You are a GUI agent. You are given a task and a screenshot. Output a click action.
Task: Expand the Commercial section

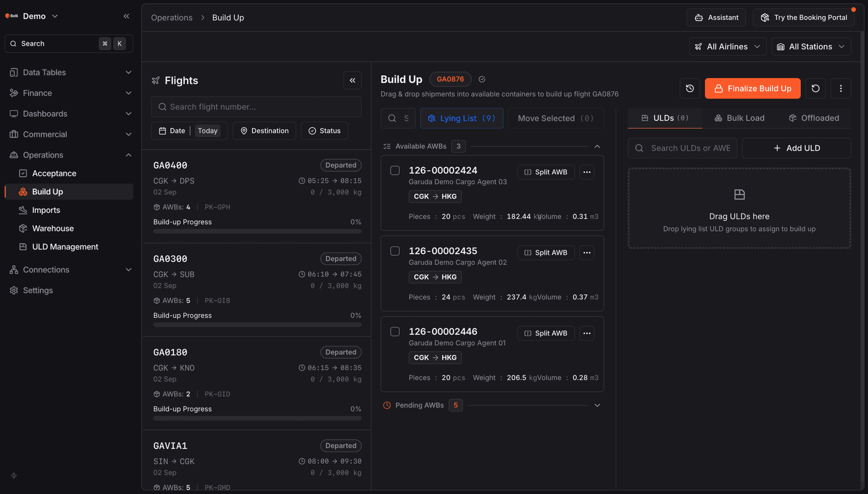[x=70, y=134]
